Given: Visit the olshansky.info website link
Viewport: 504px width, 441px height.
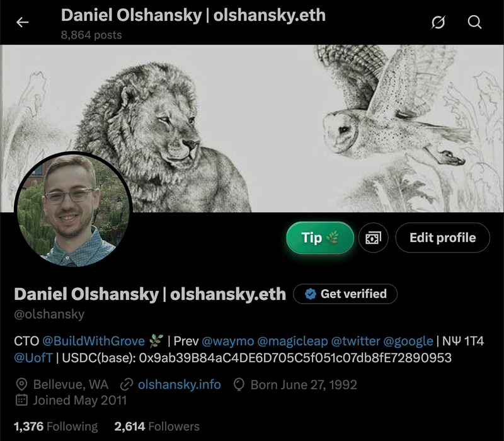Looking at the screenshot, I should click(180, 384).
